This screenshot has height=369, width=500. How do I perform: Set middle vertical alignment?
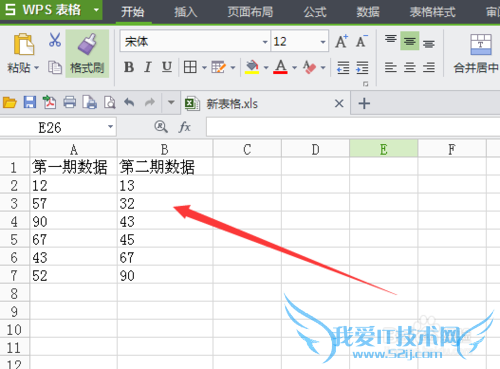point(410,41)
